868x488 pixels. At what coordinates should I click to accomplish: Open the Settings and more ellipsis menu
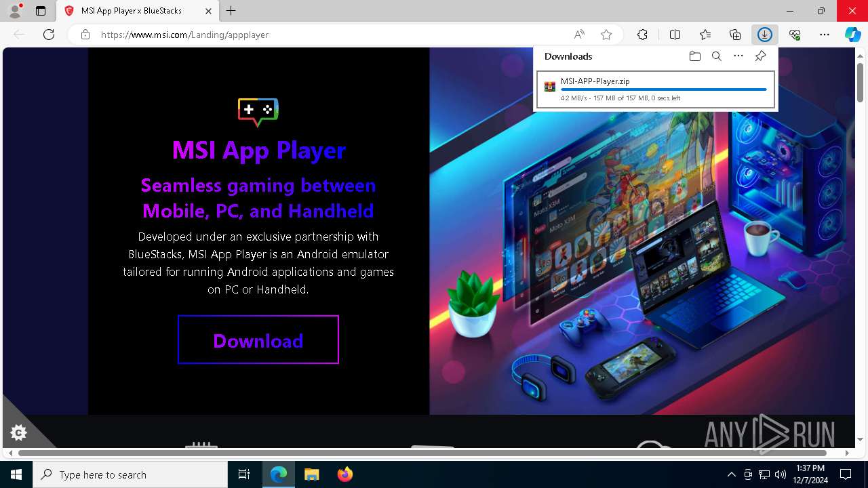(x=825, y=35)
